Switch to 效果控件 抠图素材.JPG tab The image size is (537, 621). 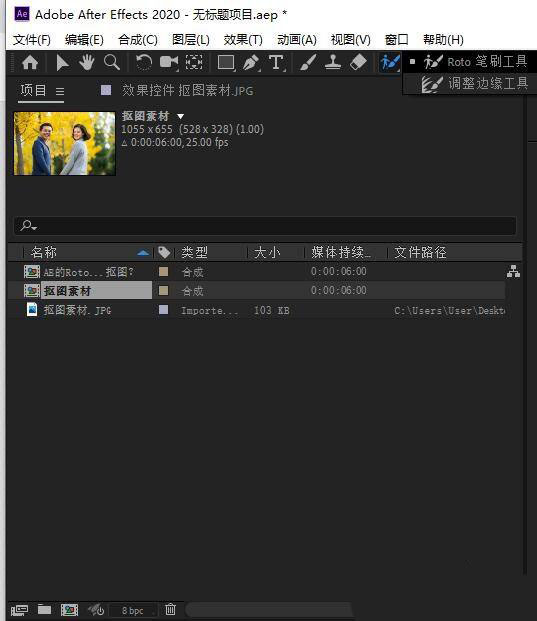coord(187,91)
